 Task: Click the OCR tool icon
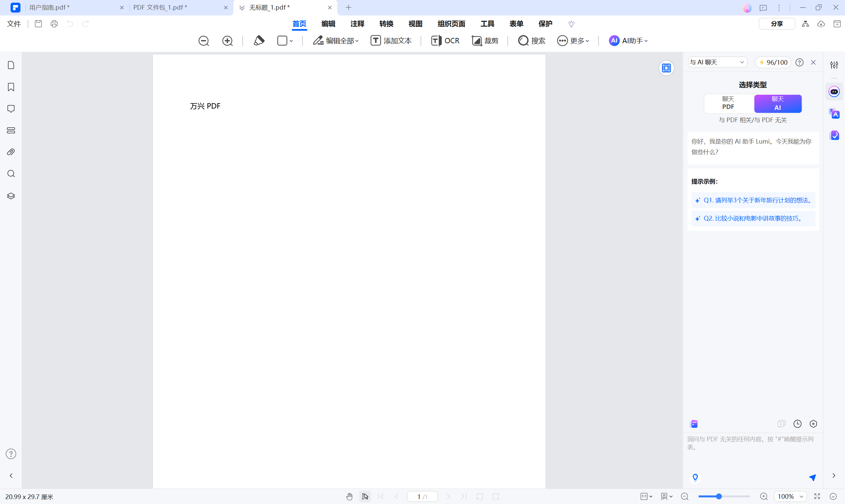445,41
